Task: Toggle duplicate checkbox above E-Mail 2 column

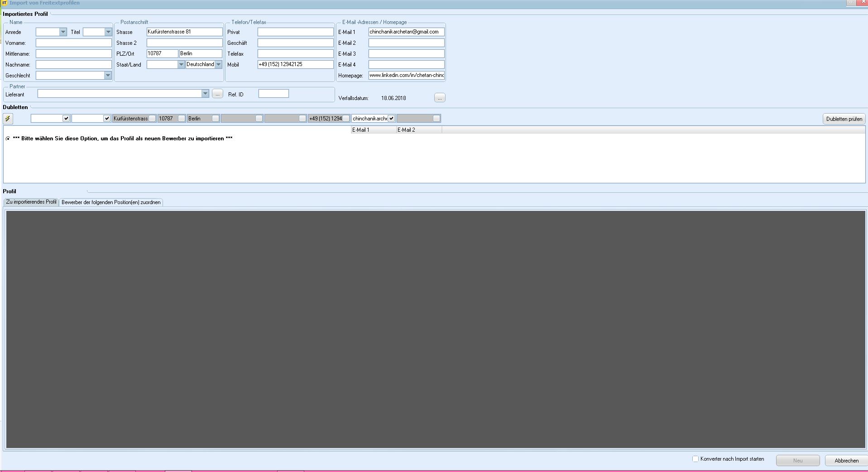Action: click(436, 119)
